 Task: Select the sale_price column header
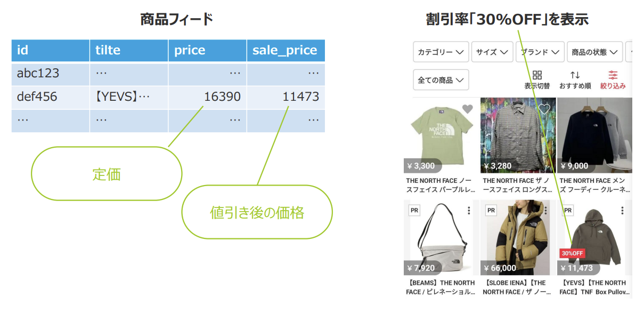point(286,51)
